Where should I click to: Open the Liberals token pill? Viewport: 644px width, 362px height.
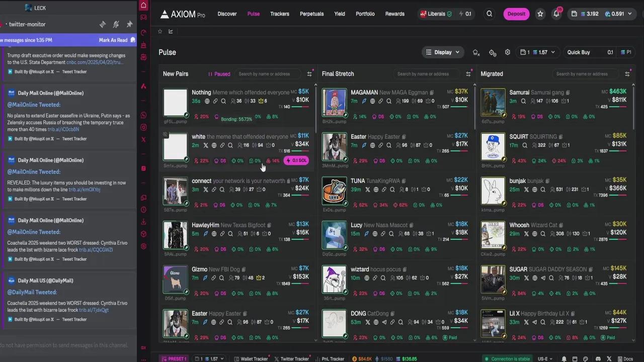coord(436,14)
